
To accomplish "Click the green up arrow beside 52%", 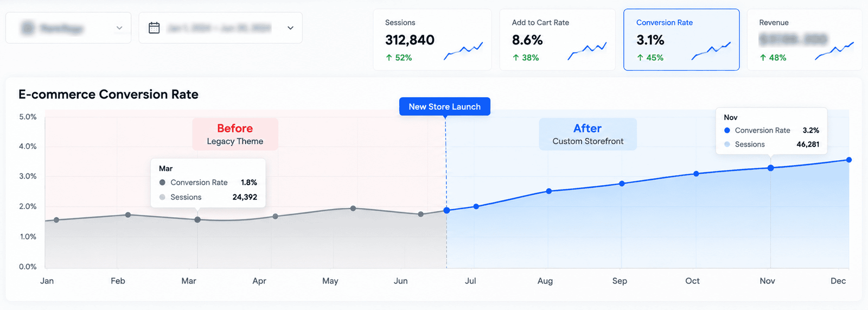I will pyautogui.click(x=389, y=58).
